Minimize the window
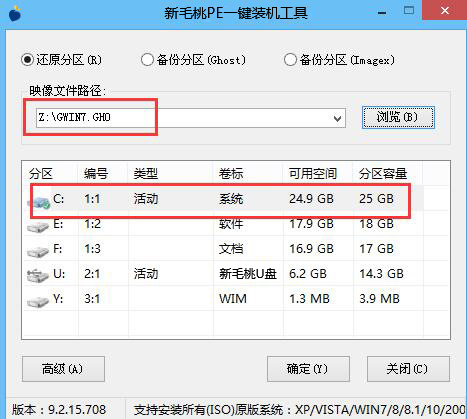467x419 pixels. point(382,13)
